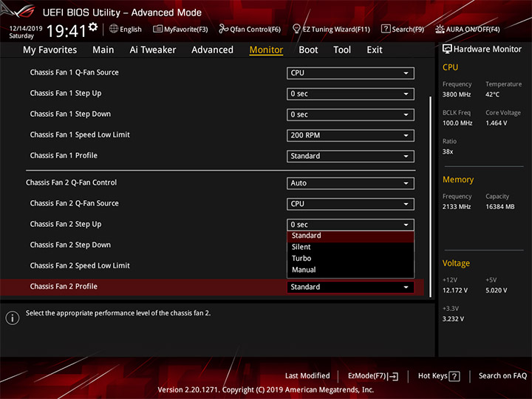Click the EzMode exit arrow icon
The image size is (532, 399).
[x=394, y=376]
